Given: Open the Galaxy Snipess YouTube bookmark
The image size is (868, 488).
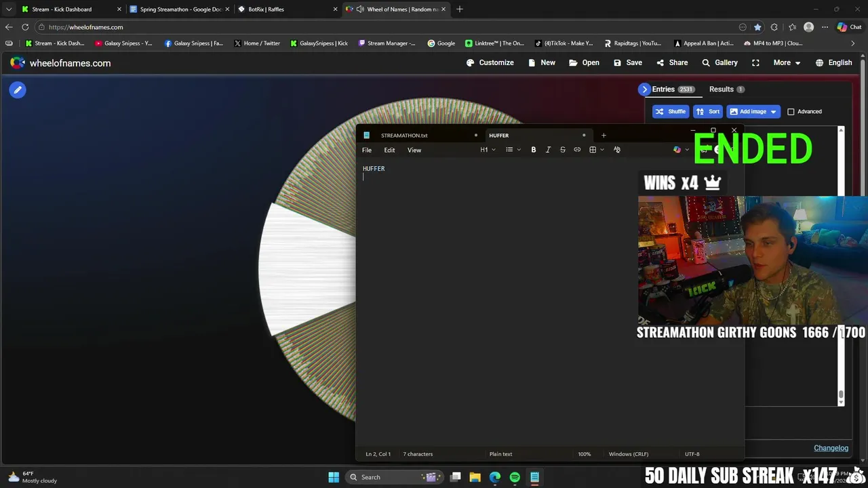Looking at the screenshot, I should [x=123, y=43].
